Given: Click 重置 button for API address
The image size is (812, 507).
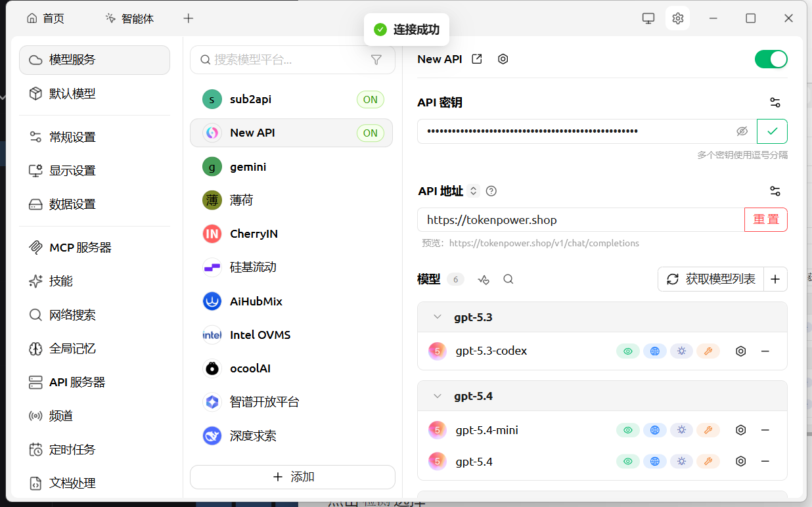Looking at the screenshot, I should point(765,219).
